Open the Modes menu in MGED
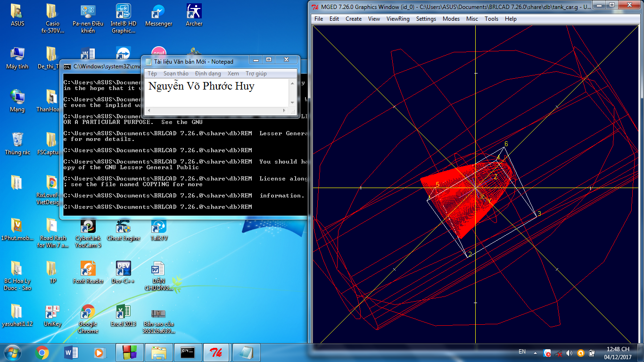This screenshot has height=362, width=644. 451,19
